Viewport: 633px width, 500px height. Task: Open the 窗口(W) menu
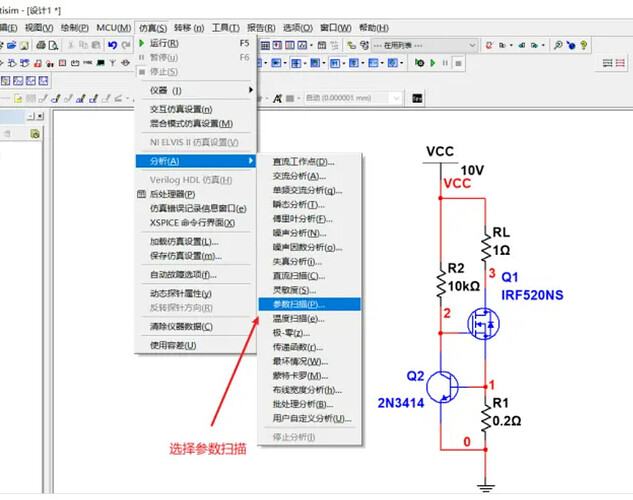pyautogui.click(x=335, y=28)
